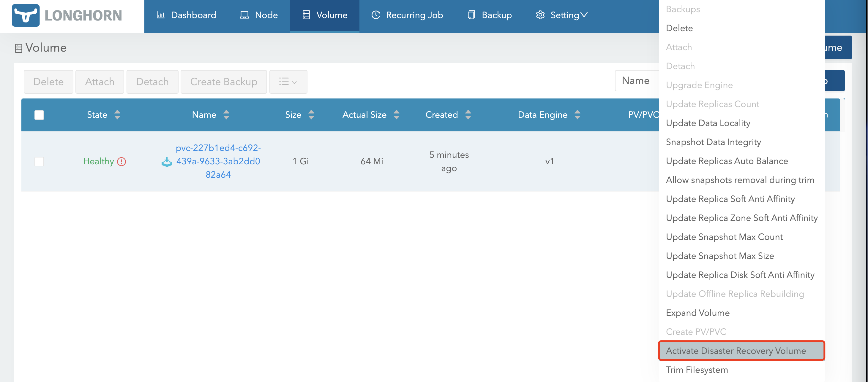Click the Node navigation icon
This screenshot has height=382, width=868.
(x=244, y=15)
